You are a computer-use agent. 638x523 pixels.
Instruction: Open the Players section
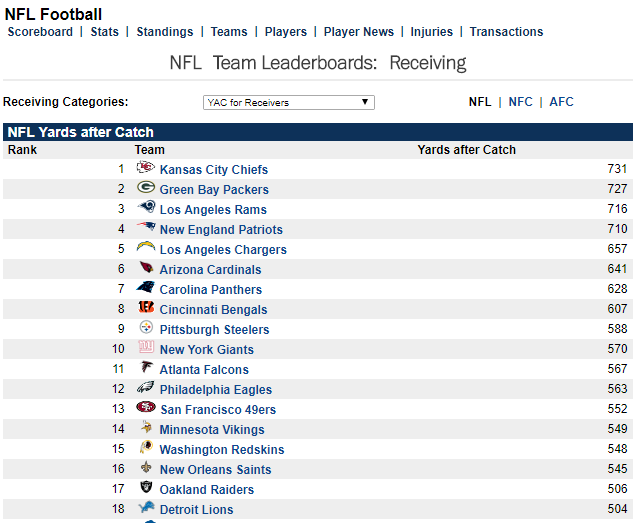tap(286, 32)
